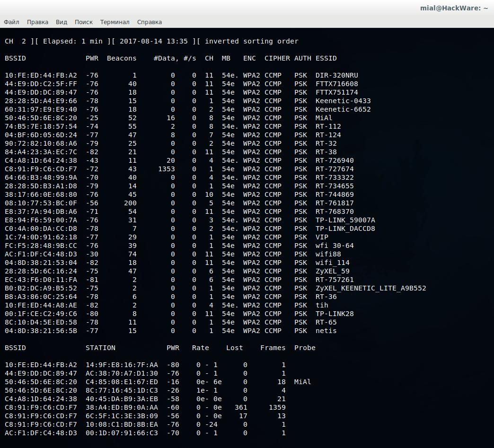Click the TP-LINK_DACCD8 network name
This screenshot has width=494, height=448.
click(345, 228)
